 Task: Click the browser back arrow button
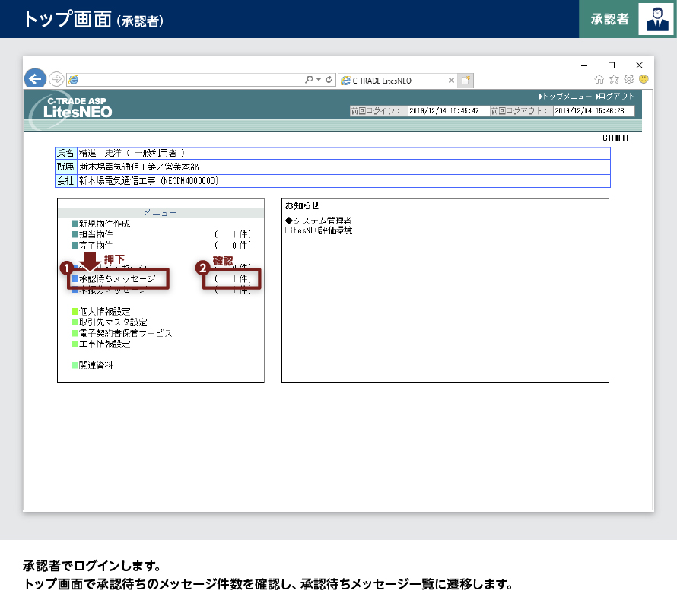(x=35, y=78)
